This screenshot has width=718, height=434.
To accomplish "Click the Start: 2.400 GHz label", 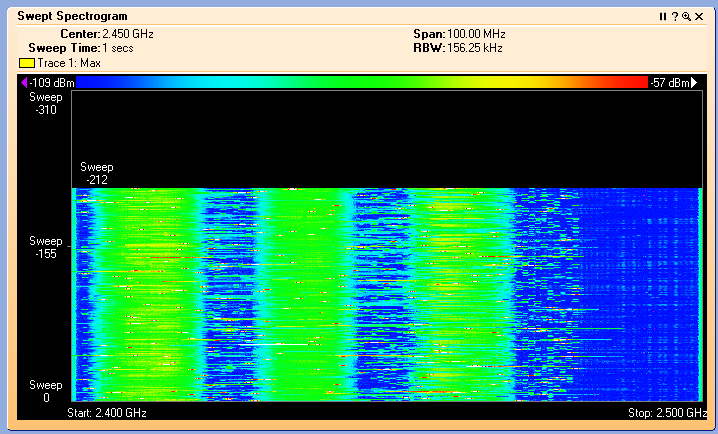I will (x=107, y=413).
